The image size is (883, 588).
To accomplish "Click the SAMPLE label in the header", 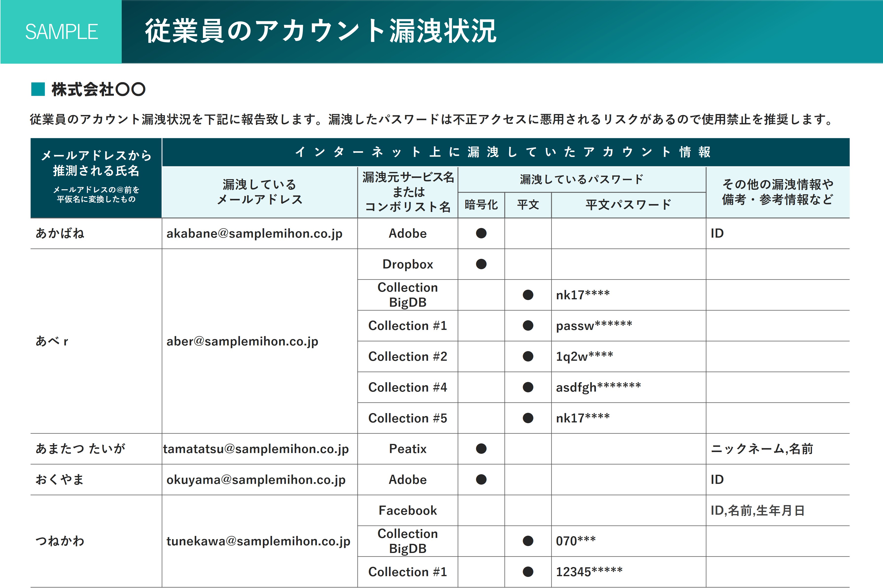I will coord(61,32).
